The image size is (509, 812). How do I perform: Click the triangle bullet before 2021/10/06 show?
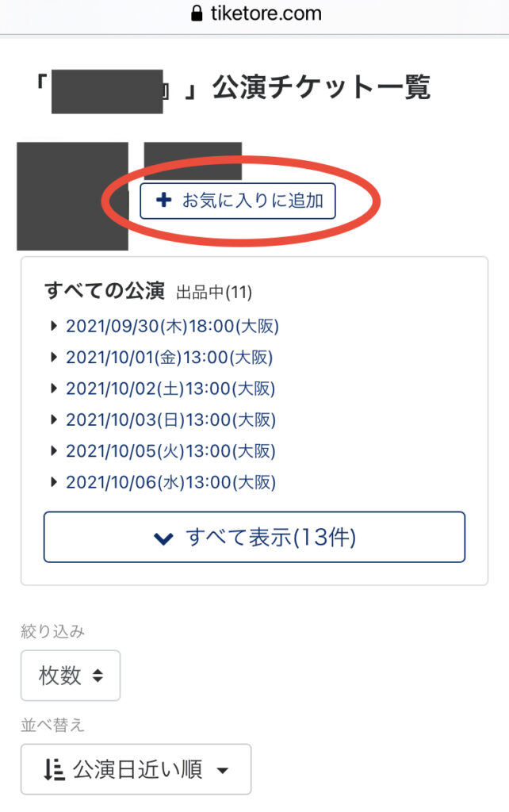(53, 482)
